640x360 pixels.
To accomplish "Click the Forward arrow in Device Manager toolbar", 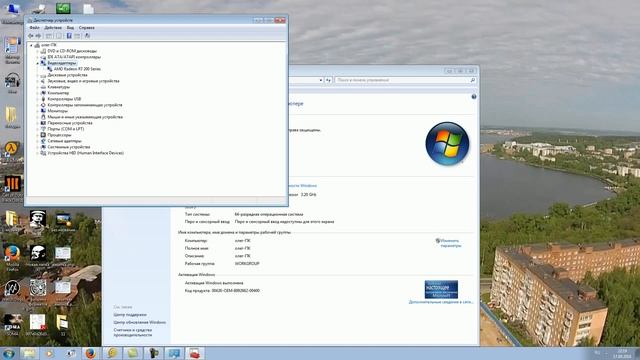I will pos(39,36).
